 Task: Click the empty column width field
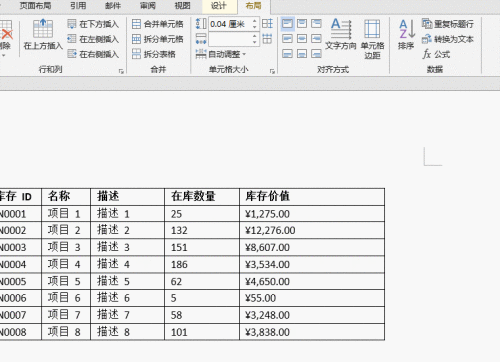230,39
